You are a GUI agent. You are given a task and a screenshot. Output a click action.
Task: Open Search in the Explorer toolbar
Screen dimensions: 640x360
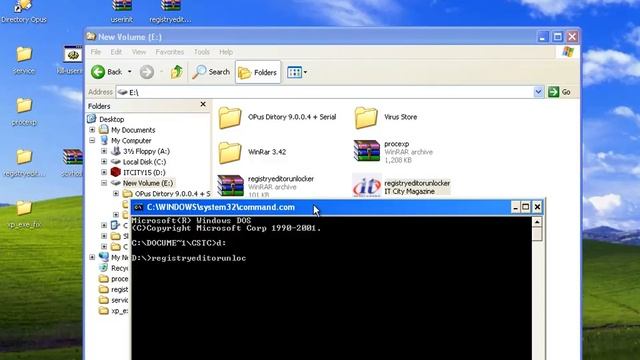tap(211, 72)
